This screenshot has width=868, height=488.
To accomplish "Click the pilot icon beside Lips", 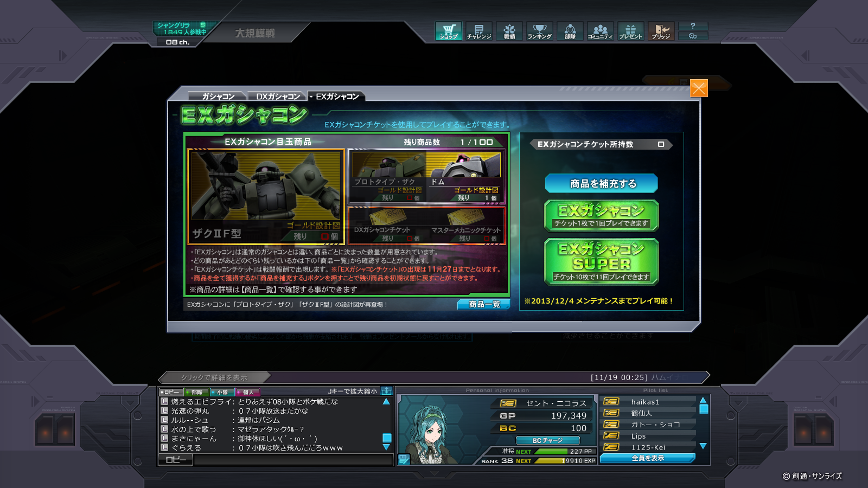I will click(611, 436).
